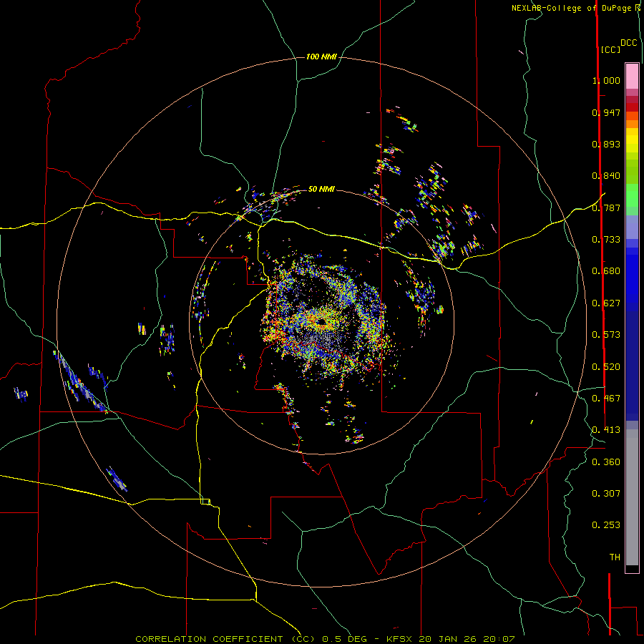Click the radar site center hole
The image size is (644, 644).
pos(321,322)
